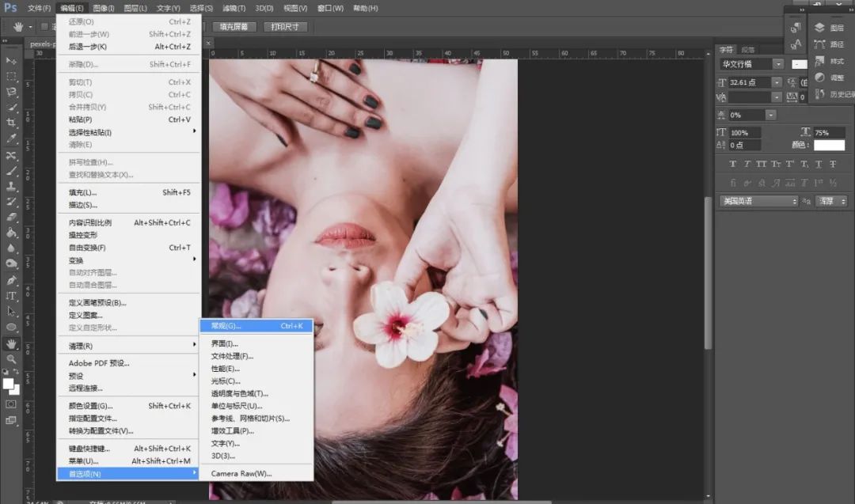Select the Quick Selection tool
855x504 pixels.
(11, 108)
